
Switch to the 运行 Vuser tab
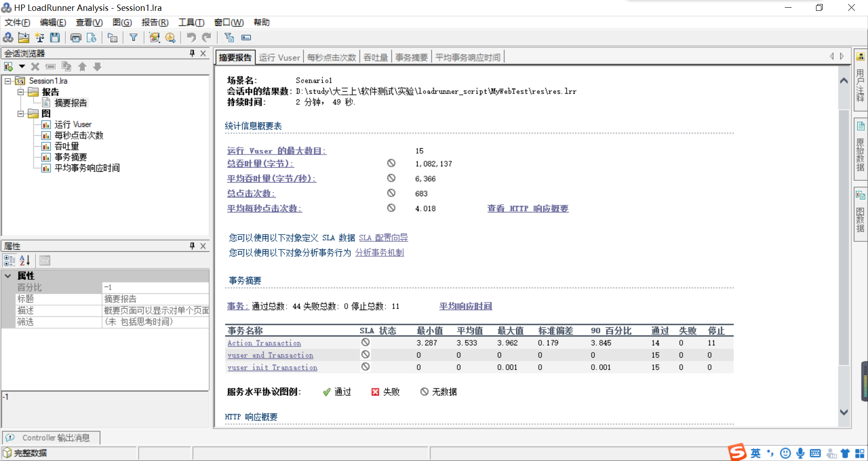(x=279, y=57)
